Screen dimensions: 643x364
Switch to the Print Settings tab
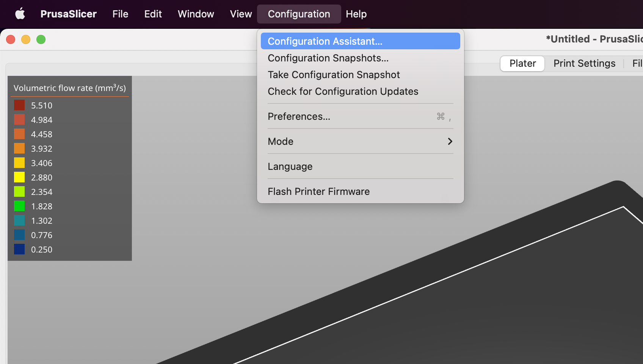coord(584,63)
